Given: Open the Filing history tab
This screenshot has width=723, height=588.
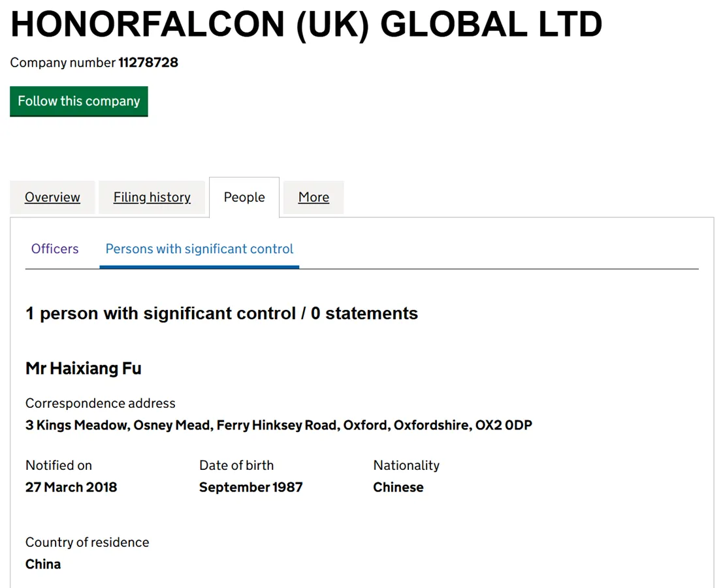Looking at the screenshot, I should coord(152,197).
